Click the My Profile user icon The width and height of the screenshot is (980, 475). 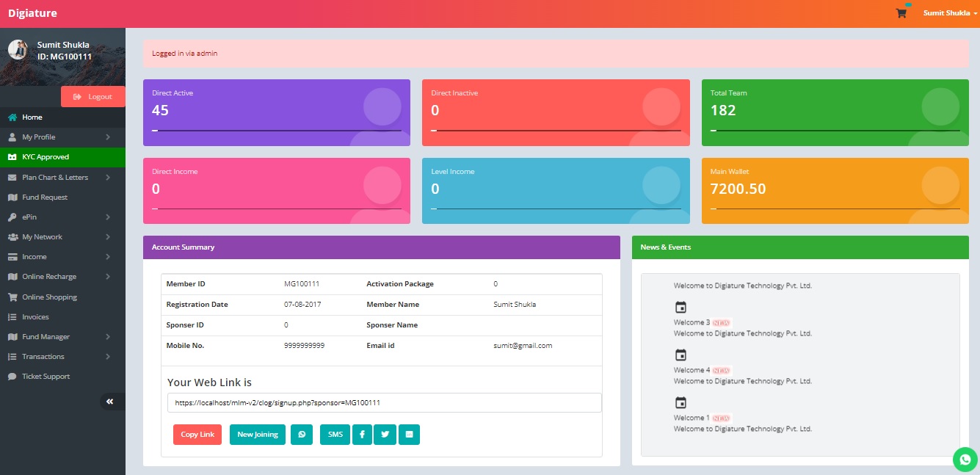12,137
